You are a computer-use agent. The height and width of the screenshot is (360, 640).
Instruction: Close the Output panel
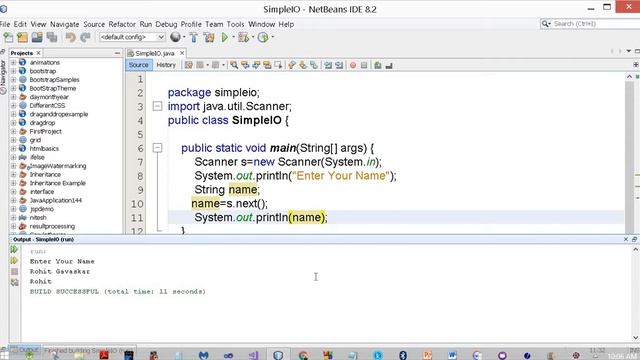pos(626,239)
